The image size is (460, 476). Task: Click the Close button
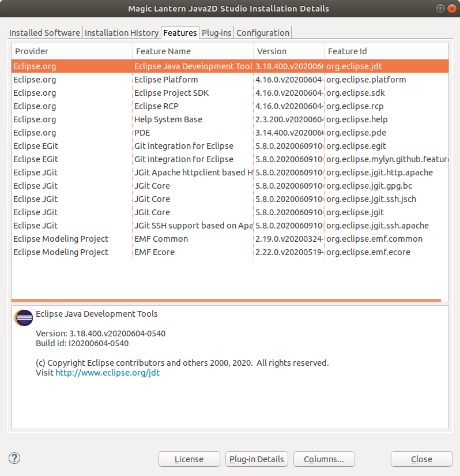point(421,459)
